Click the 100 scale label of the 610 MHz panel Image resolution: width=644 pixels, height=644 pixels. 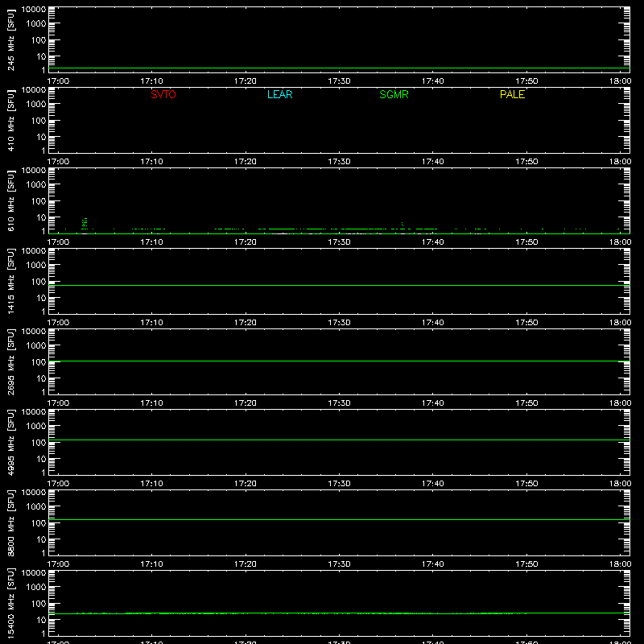(39, 200)
